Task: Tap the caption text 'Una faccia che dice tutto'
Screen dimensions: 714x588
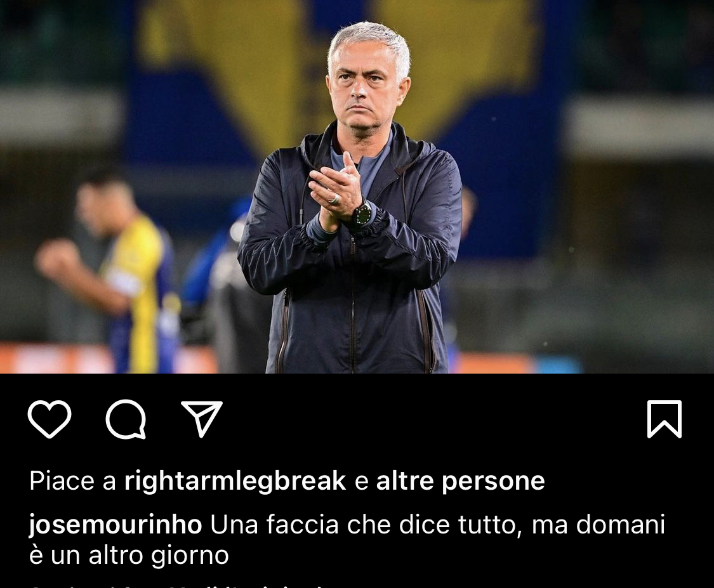Action: pos(364,525)
